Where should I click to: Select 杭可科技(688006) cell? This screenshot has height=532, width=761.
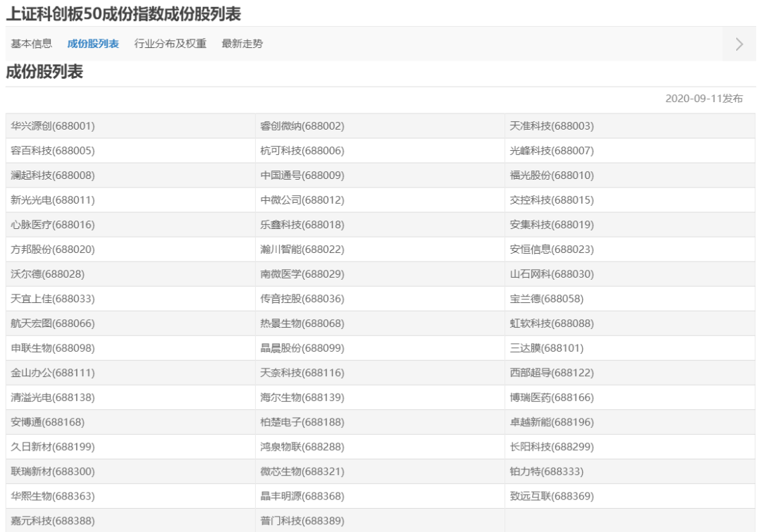(x=302, y=151)
